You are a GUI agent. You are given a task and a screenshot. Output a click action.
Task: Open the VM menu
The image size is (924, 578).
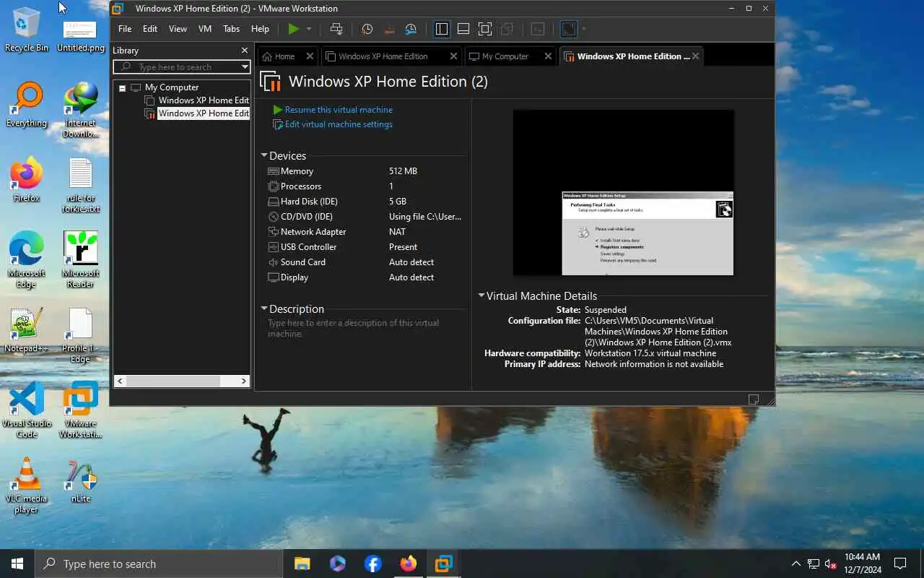(205, 29)
